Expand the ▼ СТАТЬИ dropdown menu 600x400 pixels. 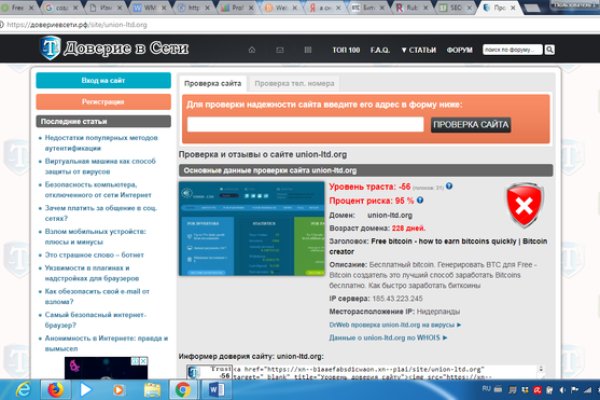click(417, 49)
